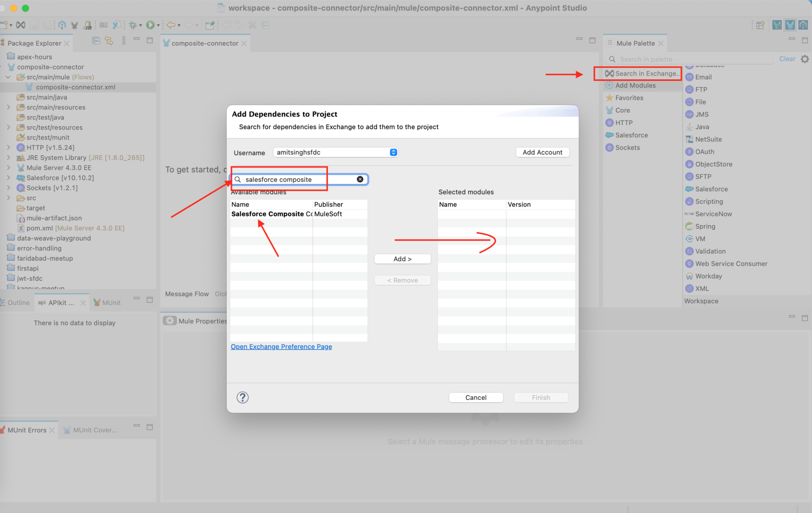The image size is (812, 513).
Task: Collapse the src/main/mule folder
Action: [8, 77]
